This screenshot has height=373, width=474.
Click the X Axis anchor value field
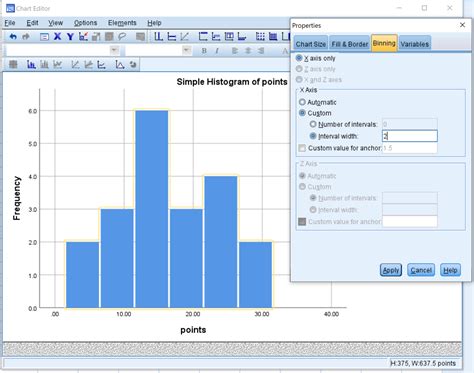pyautogui.click(x=410, y=148)
